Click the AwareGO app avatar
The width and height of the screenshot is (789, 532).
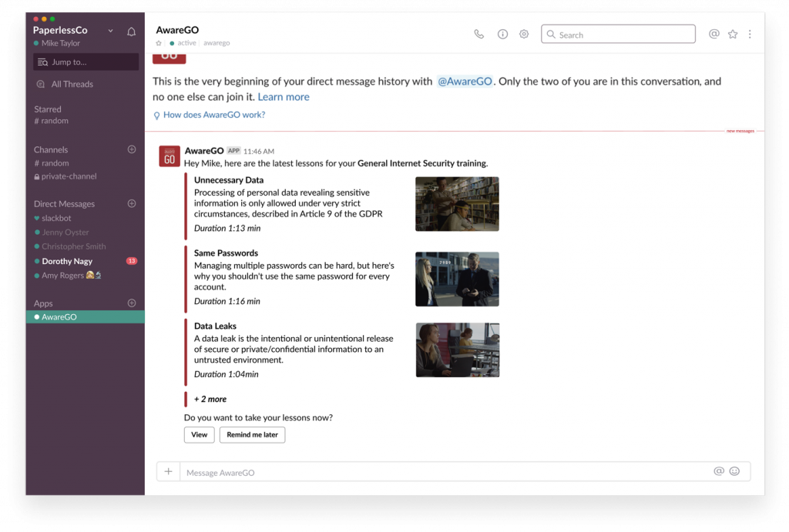[x=169, y=156]
